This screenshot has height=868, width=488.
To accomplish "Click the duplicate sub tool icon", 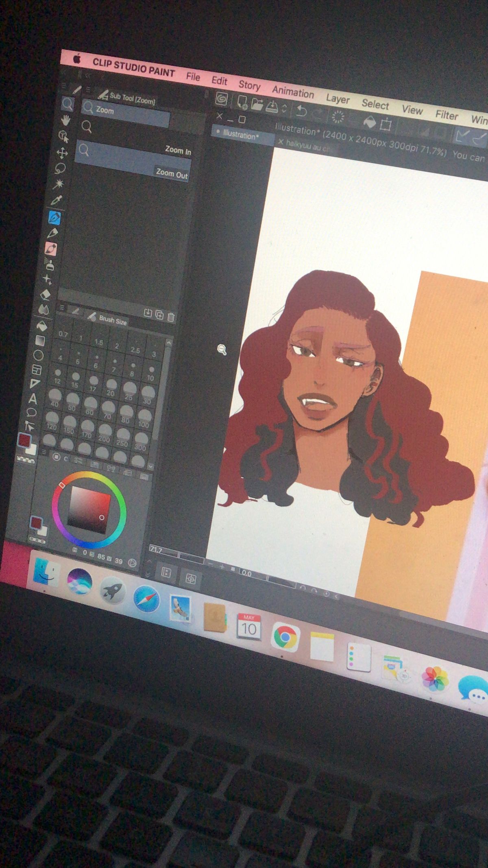I will 159,315.
